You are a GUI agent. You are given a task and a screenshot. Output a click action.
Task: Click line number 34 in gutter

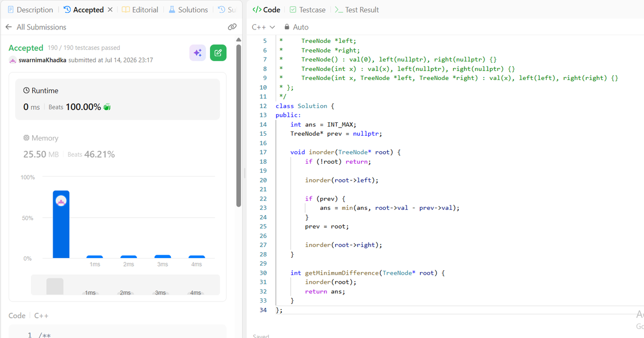click(x=263, y=310)
